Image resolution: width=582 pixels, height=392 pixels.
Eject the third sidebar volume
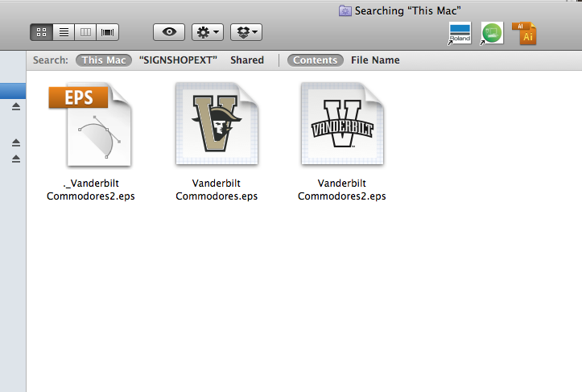16,159
